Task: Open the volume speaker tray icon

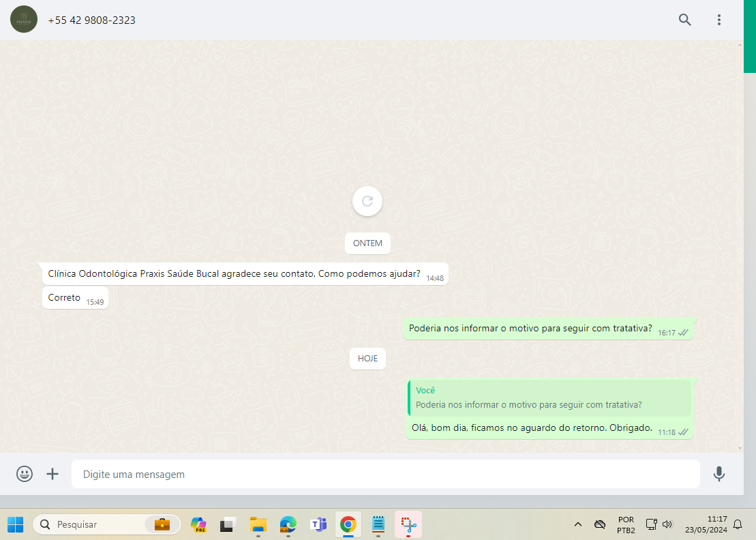Action: [667, 524]
